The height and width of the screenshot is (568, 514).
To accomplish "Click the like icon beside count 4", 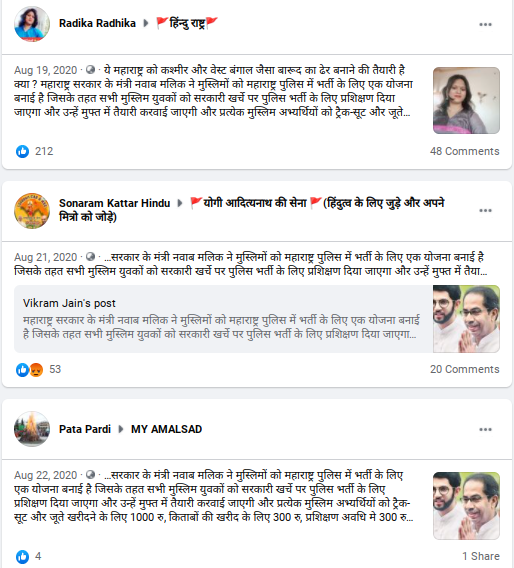I will click(22, 556).
